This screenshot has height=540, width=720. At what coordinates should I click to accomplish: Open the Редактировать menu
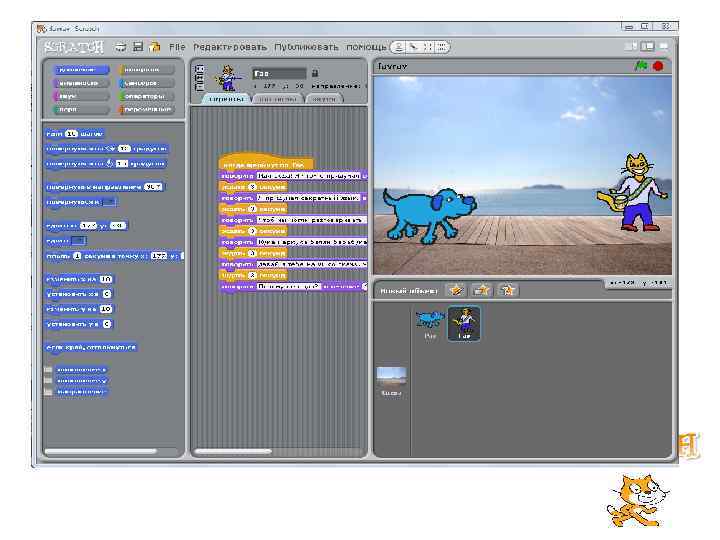pos(230,47)
